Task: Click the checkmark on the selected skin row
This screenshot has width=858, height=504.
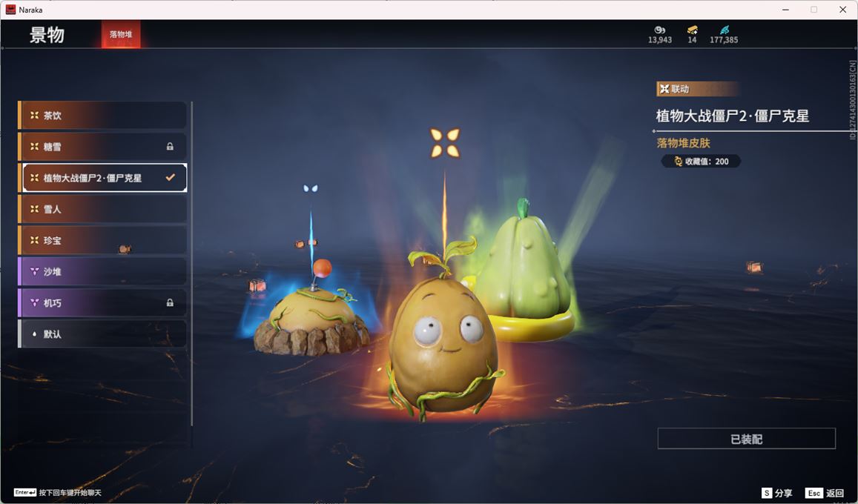Action: click(170, 177)
